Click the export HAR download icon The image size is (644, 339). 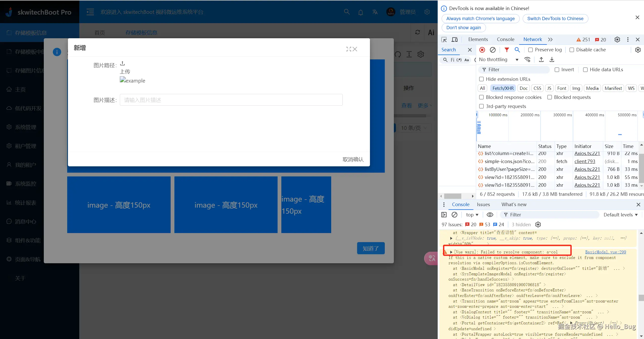[552, 60]
